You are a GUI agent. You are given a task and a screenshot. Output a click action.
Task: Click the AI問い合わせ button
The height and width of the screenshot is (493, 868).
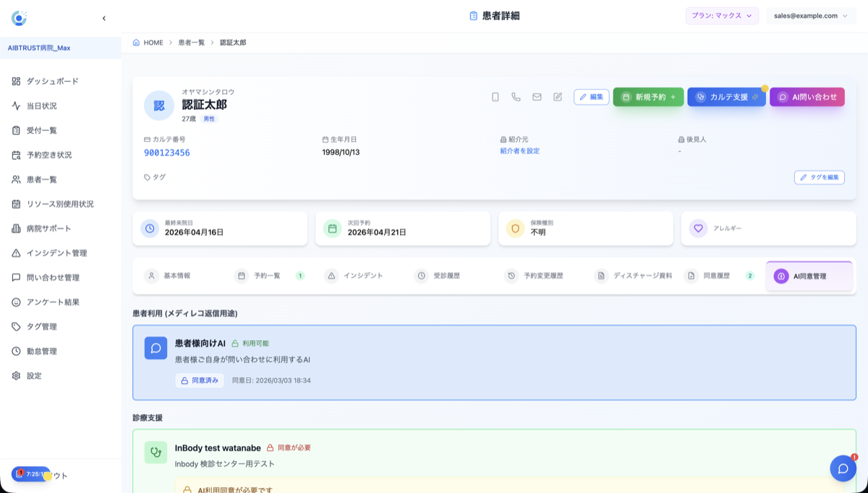tap(807, 97)
